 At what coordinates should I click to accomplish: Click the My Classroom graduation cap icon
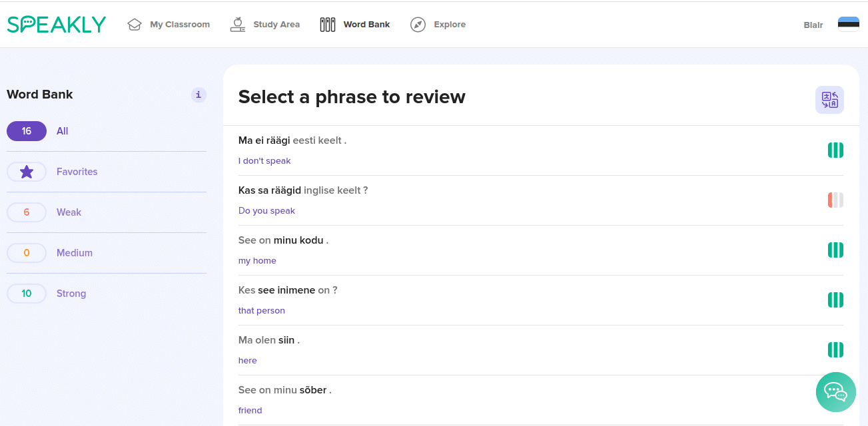click(x=135, y=25)
